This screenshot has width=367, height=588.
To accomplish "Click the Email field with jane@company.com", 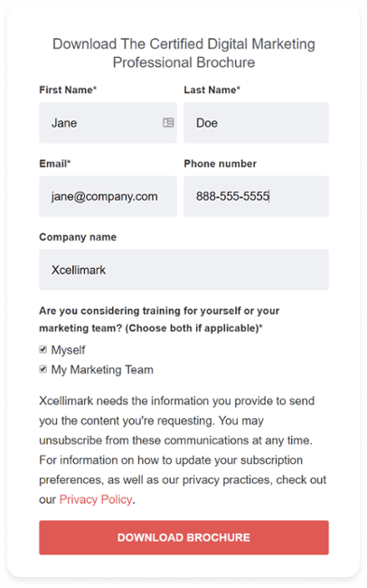I will click(x=108, y=196).
